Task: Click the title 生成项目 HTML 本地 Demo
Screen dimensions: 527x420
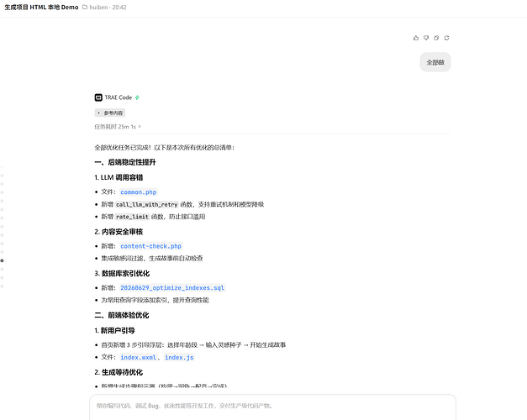Action: [41, 7]
